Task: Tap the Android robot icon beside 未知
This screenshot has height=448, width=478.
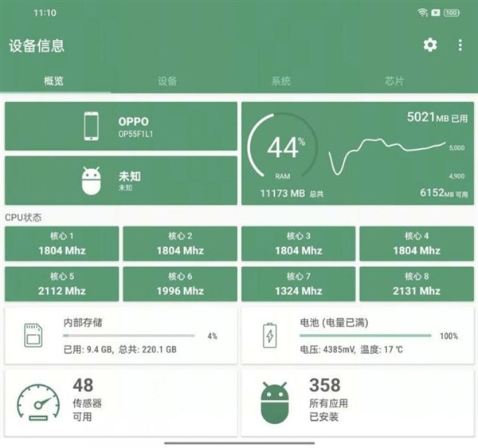Action: (92, 181)
